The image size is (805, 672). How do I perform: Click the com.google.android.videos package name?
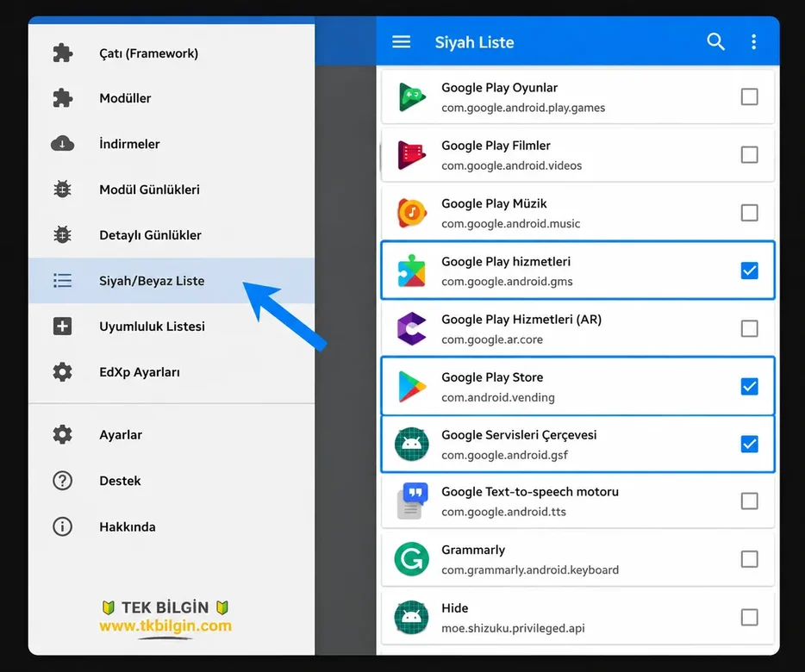coord(511,165)
